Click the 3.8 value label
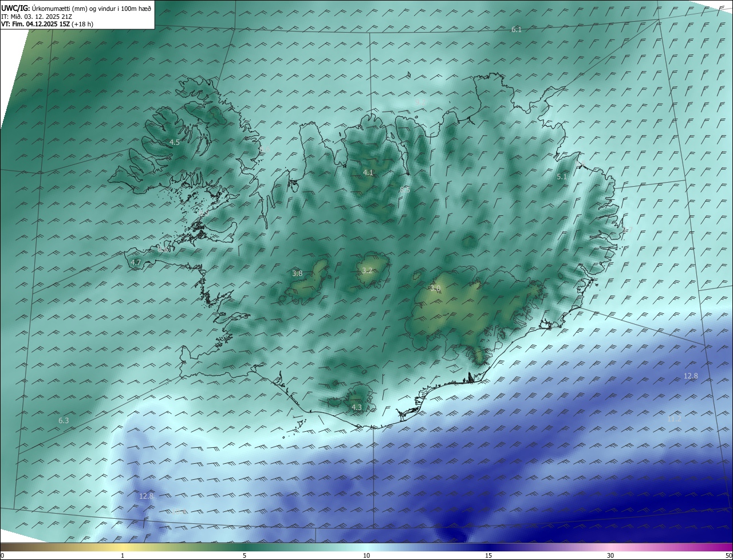Viewport: 733px width, 560px height. tap(297, 274)
